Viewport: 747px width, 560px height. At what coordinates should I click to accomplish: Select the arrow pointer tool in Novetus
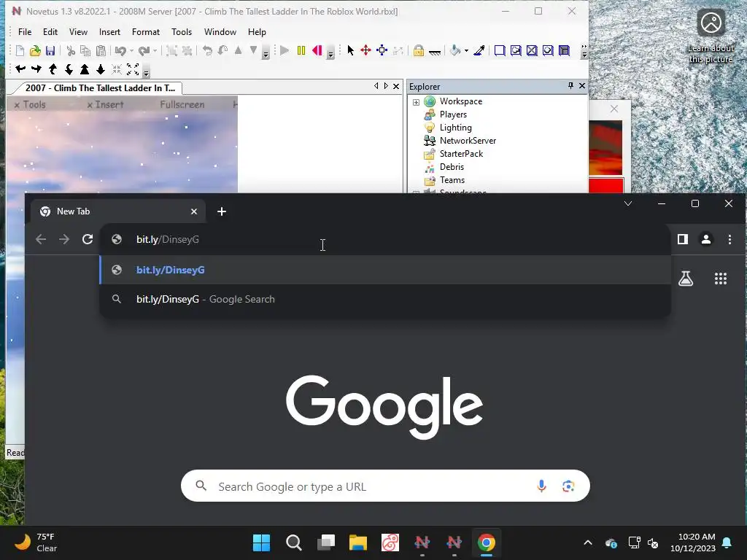(x=351, y=50)
